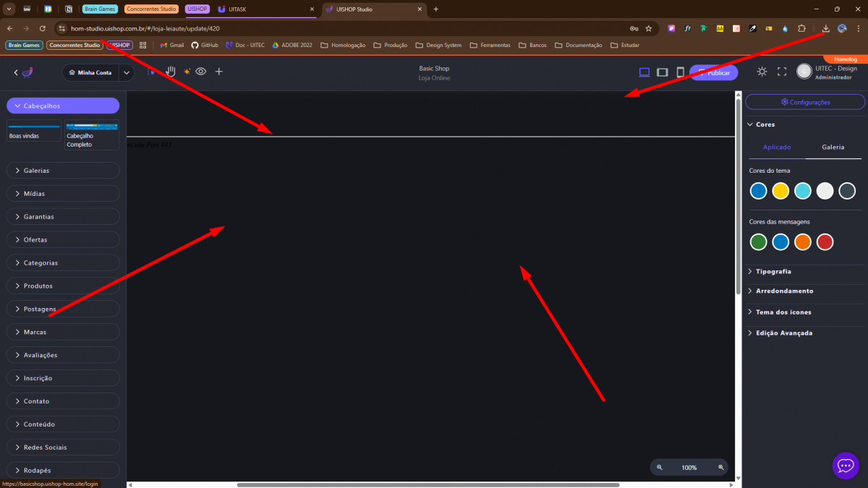
Task: Switch to the Galeria tab
Action: 833,147
